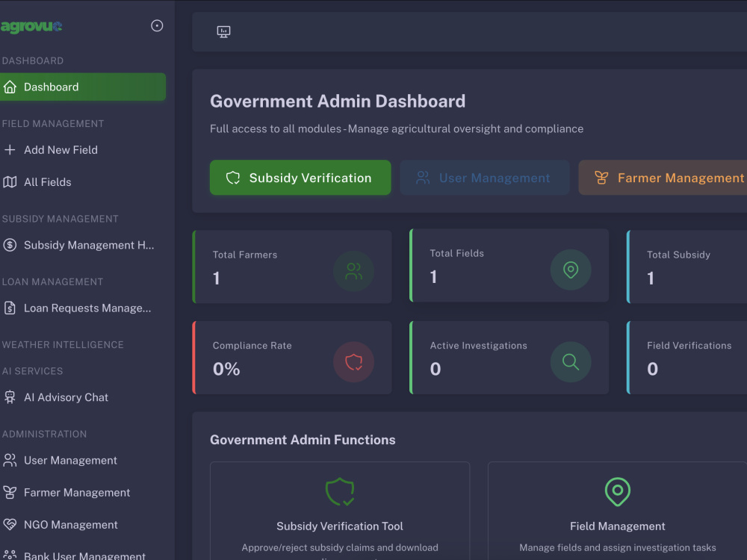Open All Fields in the sidebar
This screenshot has height=560, width=747.
click(83, 182)
